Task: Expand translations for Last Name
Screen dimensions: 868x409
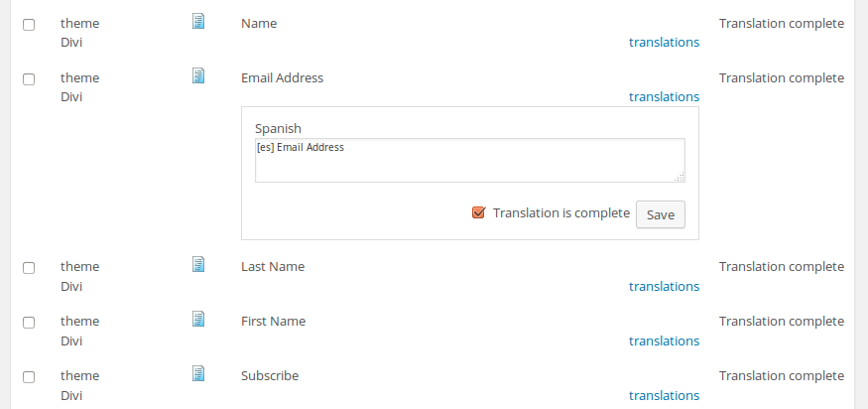Action: [664, 287]
